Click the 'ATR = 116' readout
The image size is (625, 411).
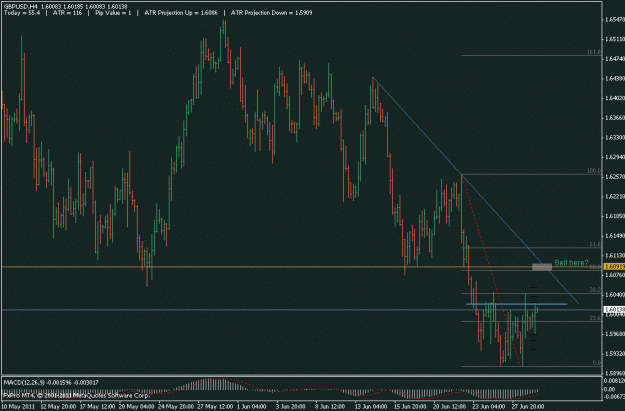tap(67, 13)
